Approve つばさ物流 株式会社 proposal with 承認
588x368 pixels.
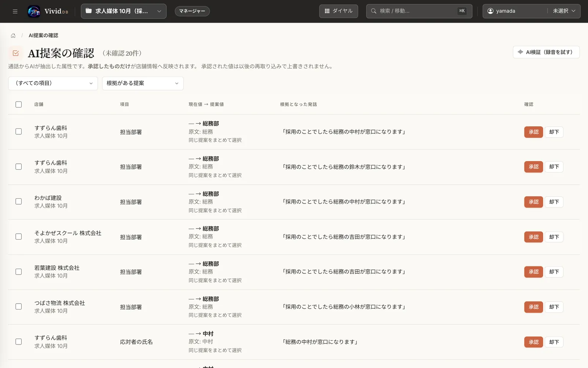pos(534,307)
